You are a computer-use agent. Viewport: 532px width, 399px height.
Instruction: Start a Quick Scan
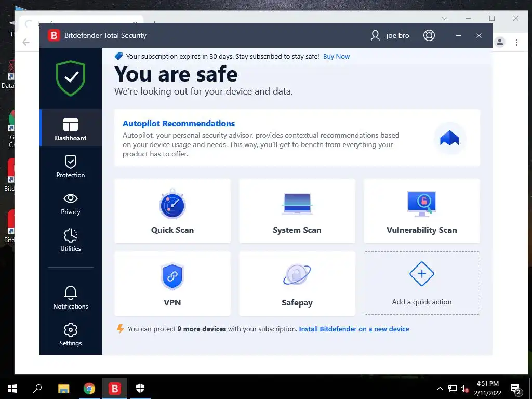point(172,211)
